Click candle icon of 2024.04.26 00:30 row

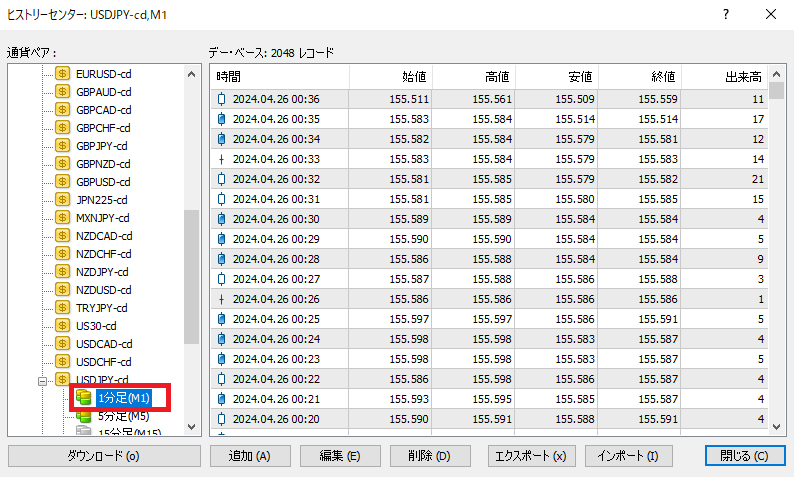221,219
